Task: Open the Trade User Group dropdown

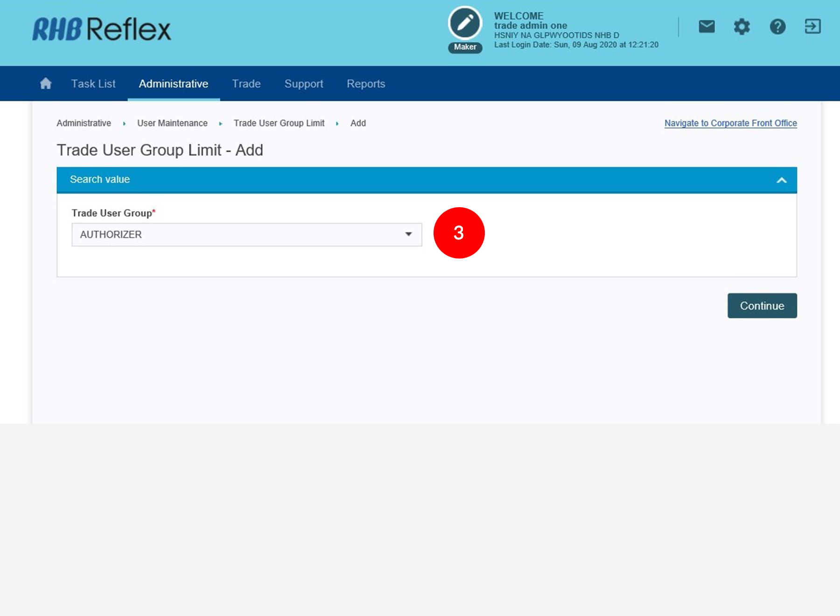Action: pyautogui.click(x=246, y=235)
